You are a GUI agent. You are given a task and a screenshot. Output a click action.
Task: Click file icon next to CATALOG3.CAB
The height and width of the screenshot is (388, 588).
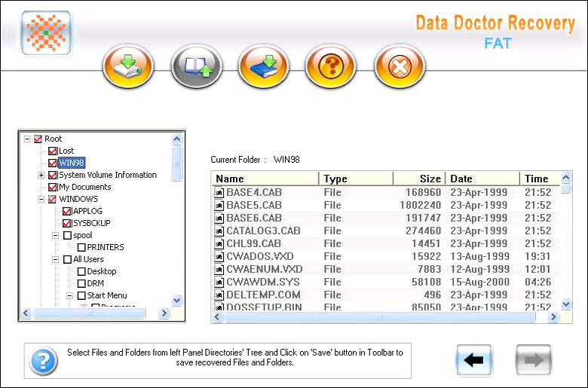pyautogui.click(x=219, y=231)
